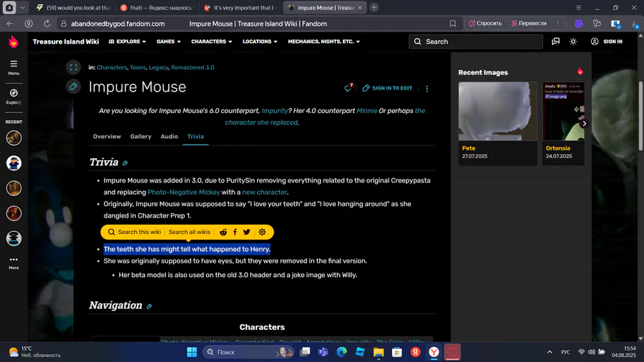The width and height of the screenshot is (644, 362).
Task: Click the wiki Search input field
Action: click(476, 41)
